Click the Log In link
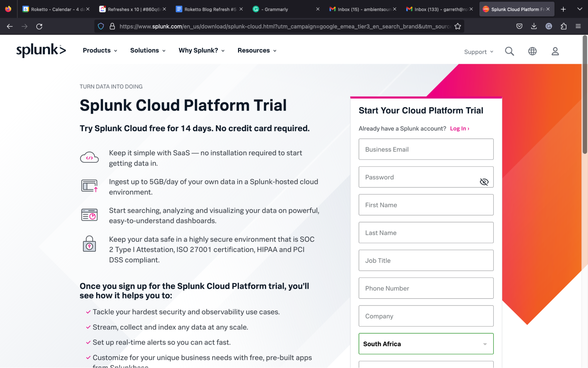588x368 pixels. coord(458,128)
